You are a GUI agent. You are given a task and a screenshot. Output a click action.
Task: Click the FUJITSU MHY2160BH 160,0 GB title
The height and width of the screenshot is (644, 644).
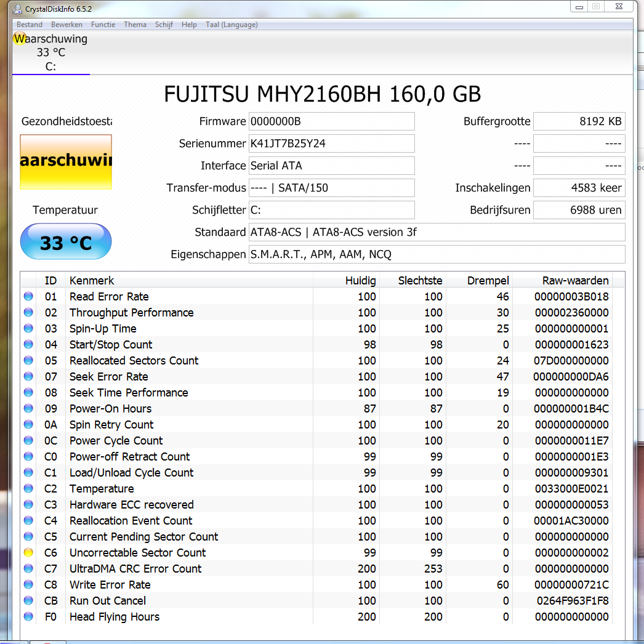pos(323,94)
